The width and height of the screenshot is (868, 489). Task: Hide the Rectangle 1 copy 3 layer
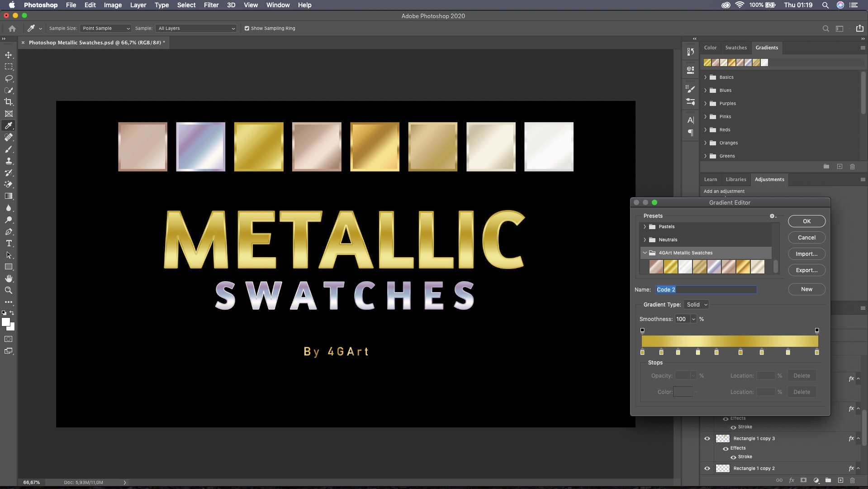tap(707, 438)
